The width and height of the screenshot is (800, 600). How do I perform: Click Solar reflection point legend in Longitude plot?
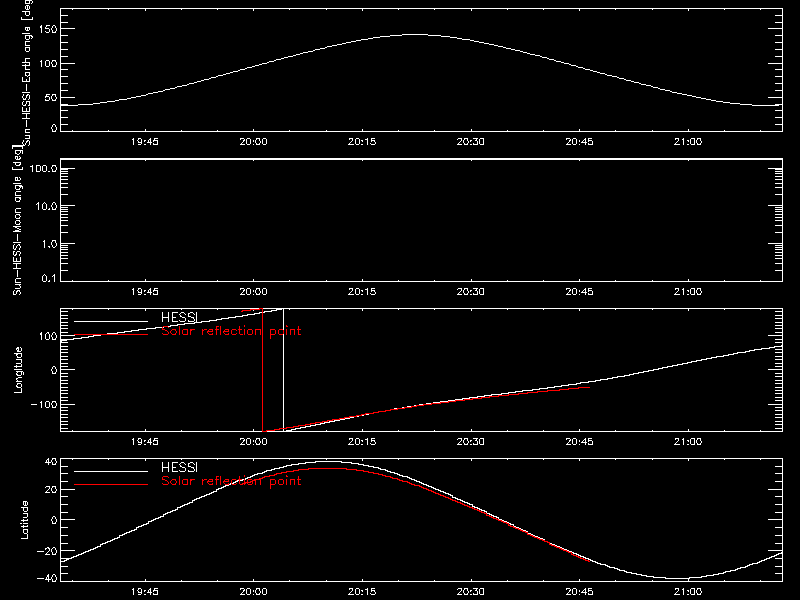[231, 331]
